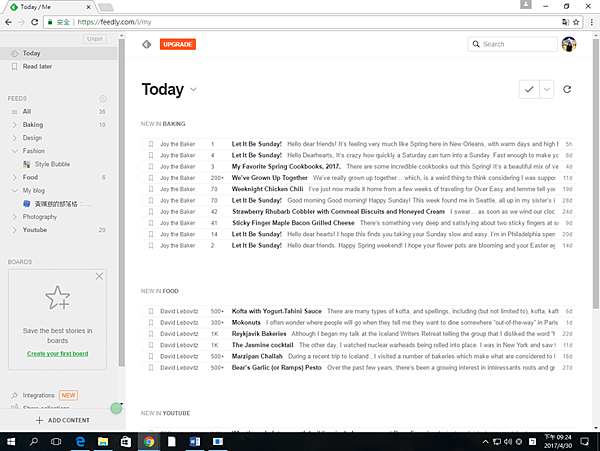This screenshot has width=600, height=451.
Task: Bookmark My Favorite Spring Cookbooks article
Action: [151, 166]
